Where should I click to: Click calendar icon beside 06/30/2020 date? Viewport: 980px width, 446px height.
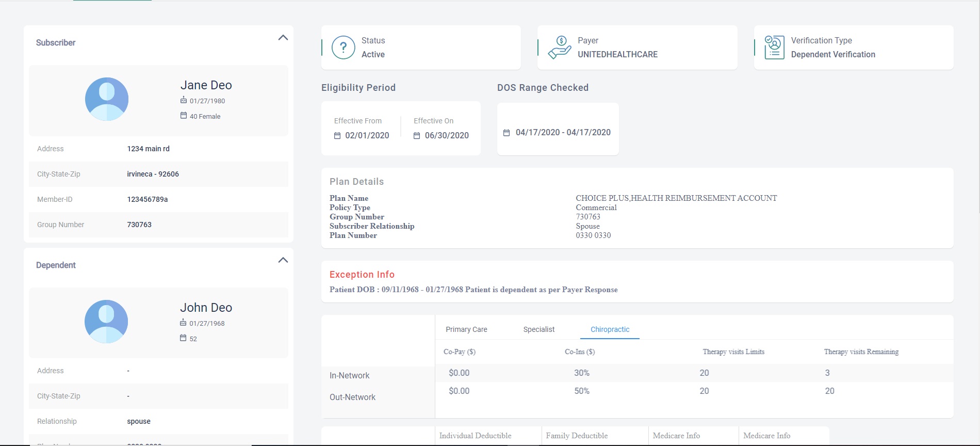(417, 136)
